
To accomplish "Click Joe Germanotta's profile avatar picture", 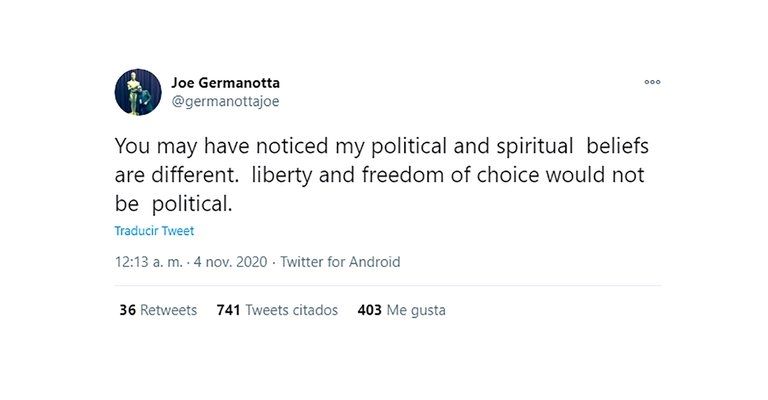I will (138, 91).
